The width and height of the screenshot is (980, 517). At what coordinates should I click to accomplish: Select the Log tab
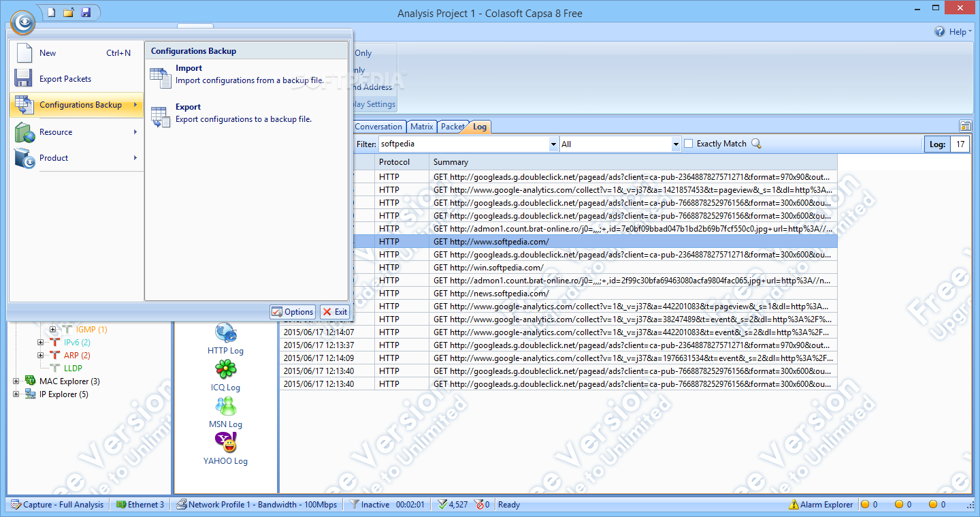(480, 127)
